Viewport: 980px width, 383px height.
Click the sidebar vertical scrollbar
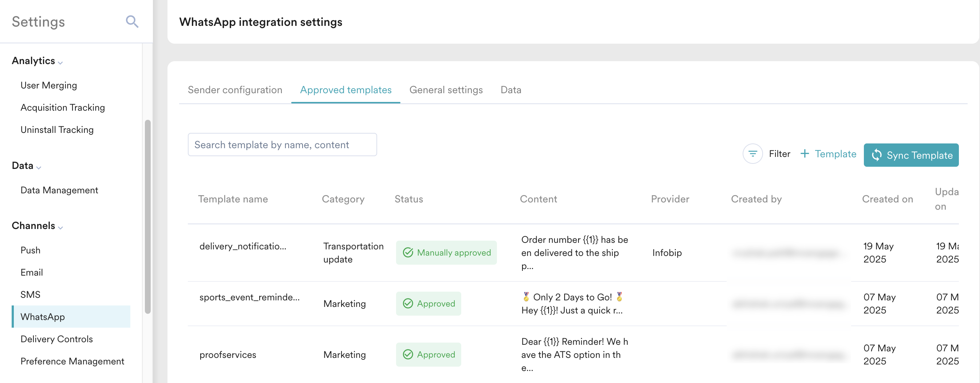[x=147, y=217]
